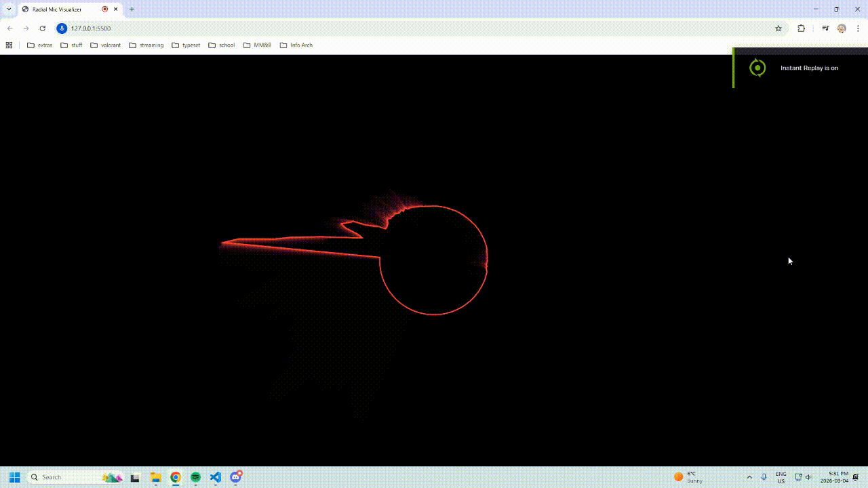The image size is (868, 488).
Task: Click the microphone icon in the address bar
Action: tap(62, 28)
